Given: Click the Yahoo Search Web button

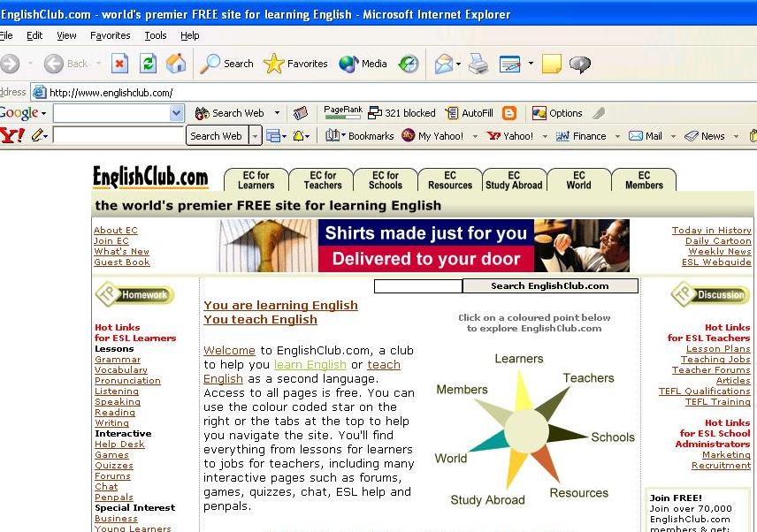Looking at the screenshot, I should (218, 136).
